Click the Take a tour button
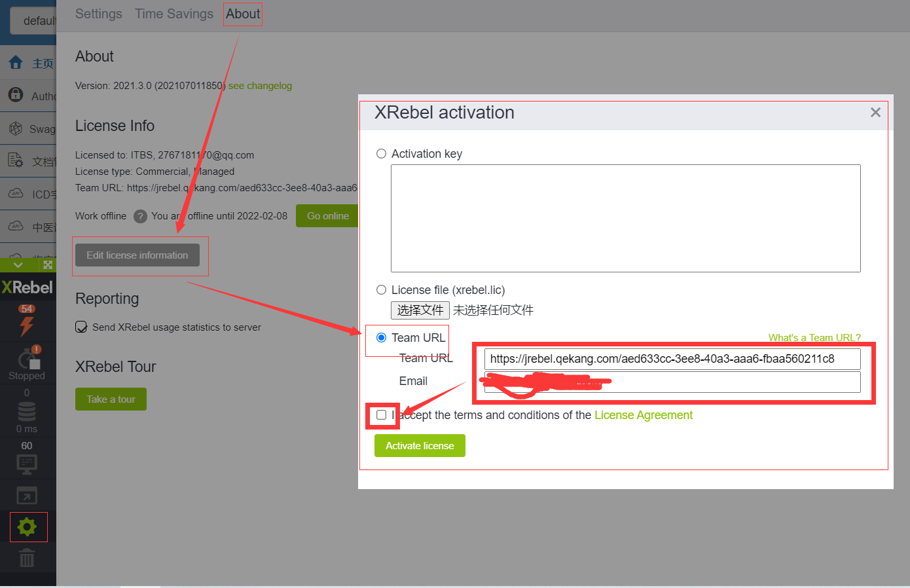910x588 pixels. (x=111, y=399)
